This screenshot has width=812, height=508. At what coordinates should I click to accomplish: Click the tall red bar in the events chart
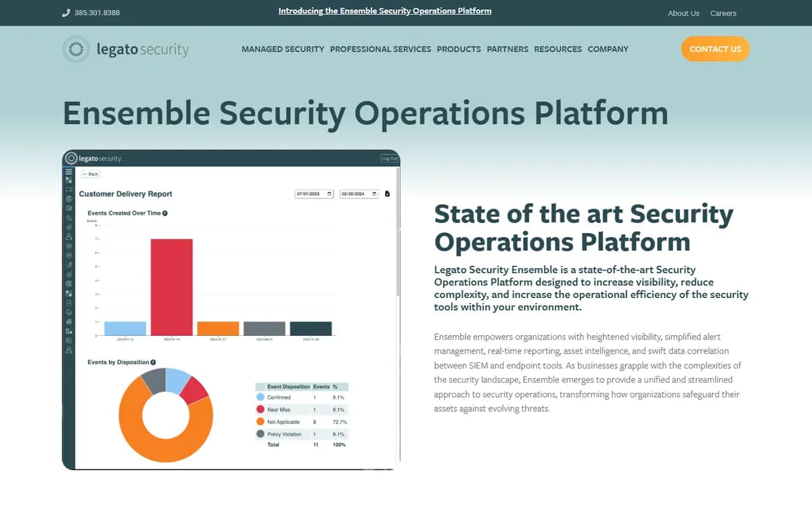172,287
